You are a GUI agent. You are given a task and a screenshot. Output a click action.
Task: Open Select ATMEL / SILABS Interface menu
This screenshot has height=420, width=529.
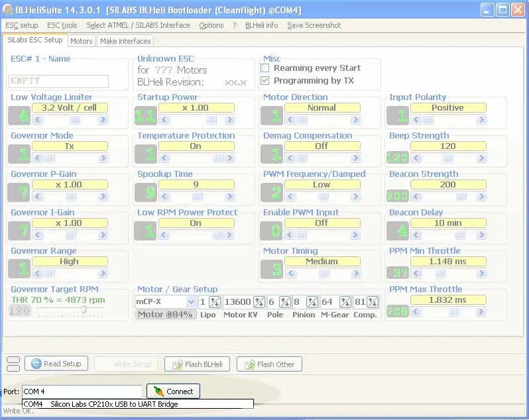coord(138,25)
